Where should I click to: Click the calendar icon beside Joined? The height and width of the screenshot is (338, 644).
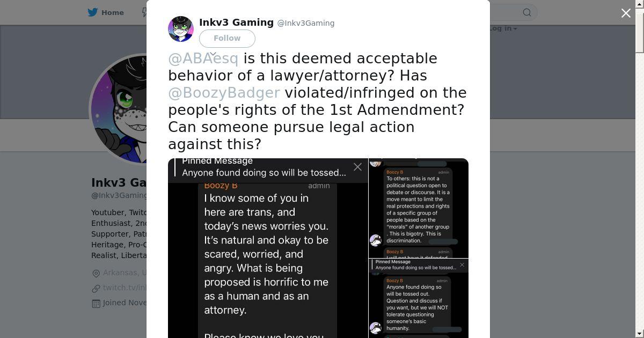tap(96, 304)
